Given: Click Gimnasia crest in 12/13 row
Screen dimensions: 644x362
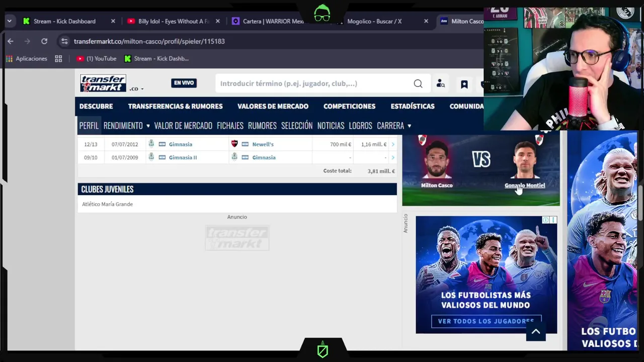Looking at the screenshot, I should [151, 144].
